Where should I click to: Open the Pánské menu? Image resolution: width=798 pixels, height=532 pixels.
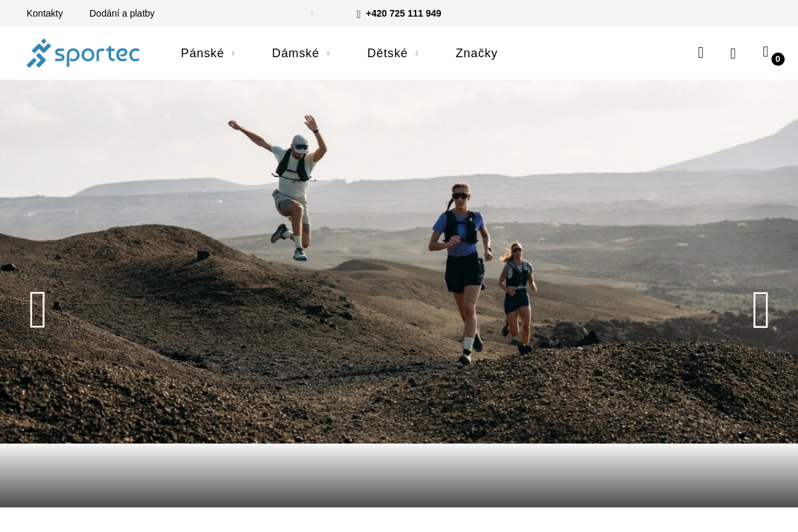tap(202, 53)
